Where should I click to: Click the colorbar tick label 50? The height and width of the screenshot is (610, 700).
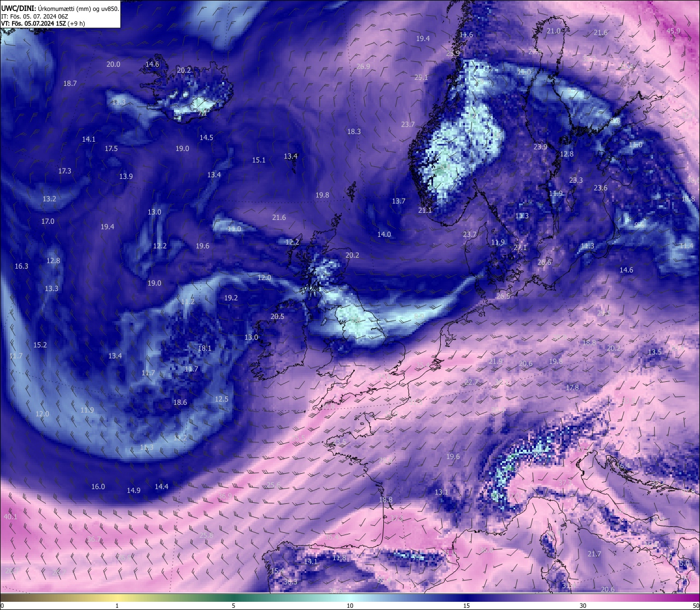tap(696, 606)
